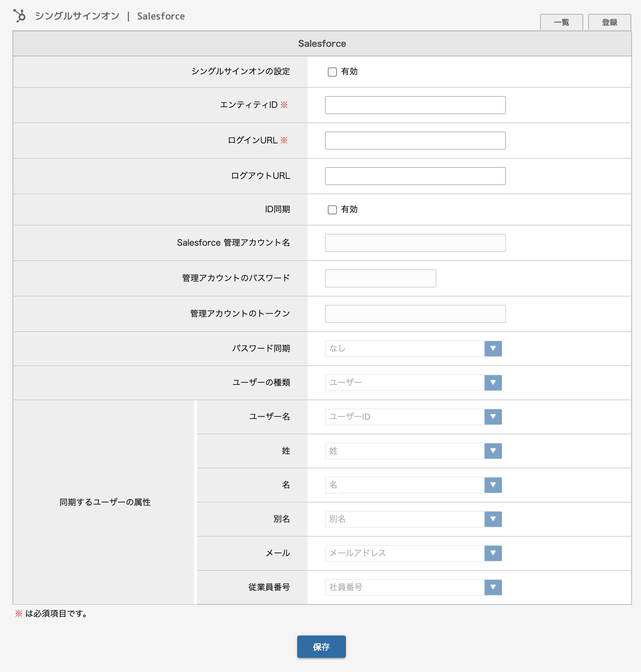Viewport: 641px width, 672px height.
Task: Click the Salesforce section header title
Action: (322, 44)
